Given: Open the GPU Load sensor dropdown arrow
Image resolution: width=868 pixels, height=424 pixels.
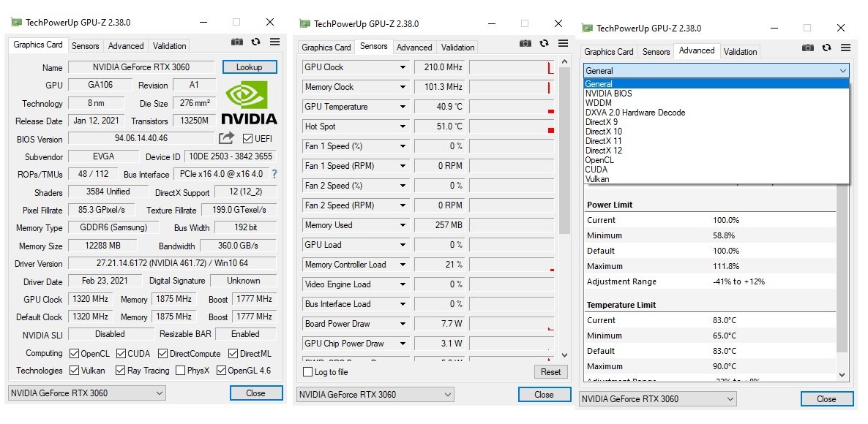Looking at the screenshot, I should 403,245.
